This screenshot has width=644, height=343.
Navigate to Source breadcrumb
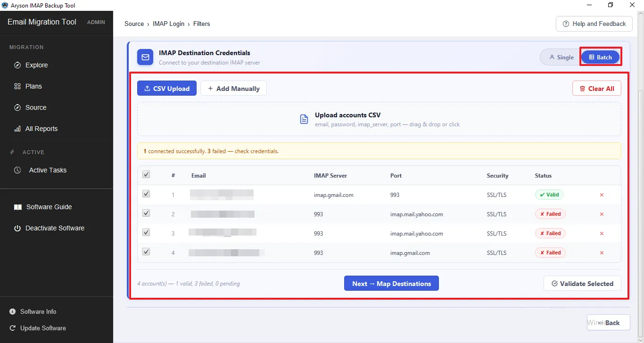(x=134, y=24)
